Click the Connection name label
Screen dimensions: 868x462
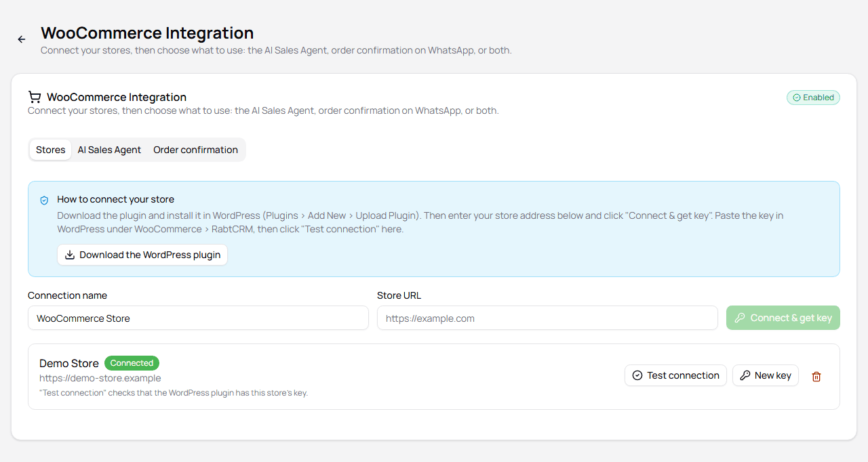pyautogui.click(x=68, y=295)
